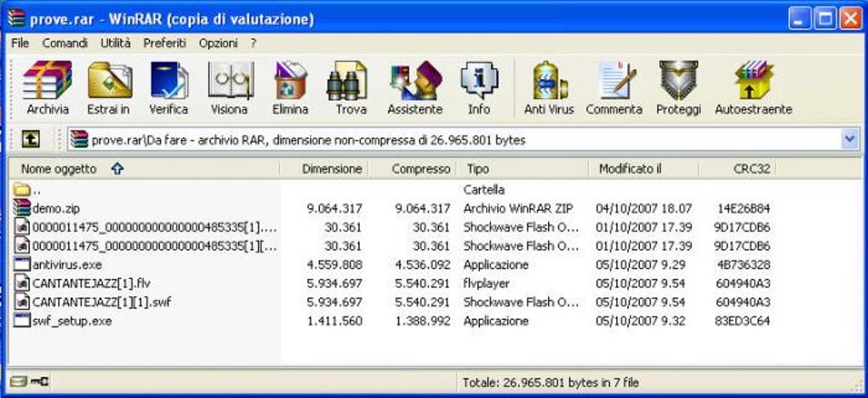Image resolution: width=868 pixels, height=398 pixels.
Task: Select the CANTANTEJAZZ[1].flv file name
Action: coord(91,283)
